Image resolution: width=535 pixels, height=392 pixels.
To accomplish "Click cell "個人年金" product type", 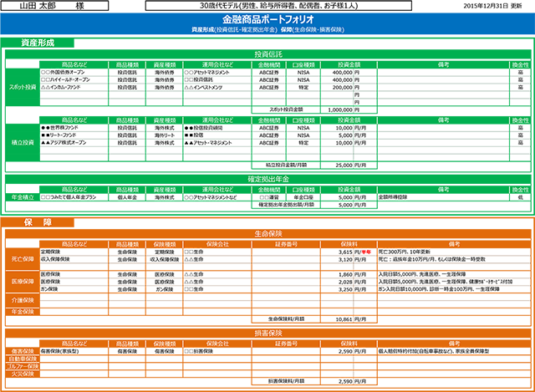I will pyautogui.click(x=127, y=197).
